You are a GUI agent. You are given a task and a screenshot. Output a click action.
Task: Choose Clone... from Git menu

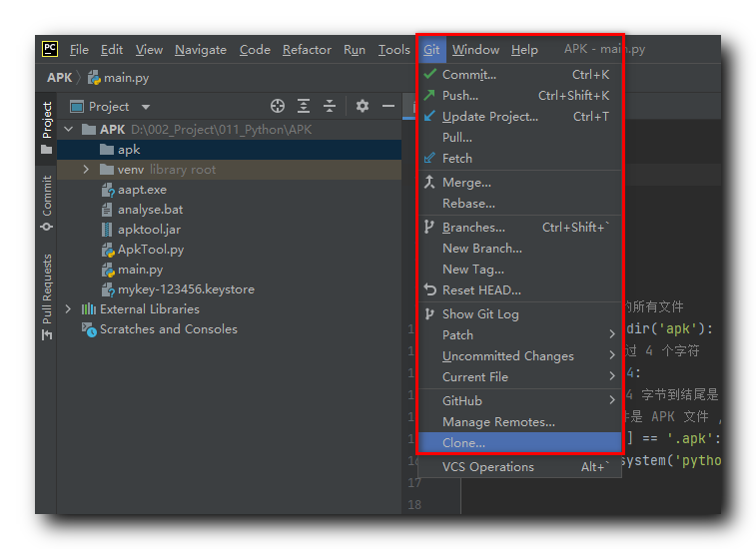point(519,442)
